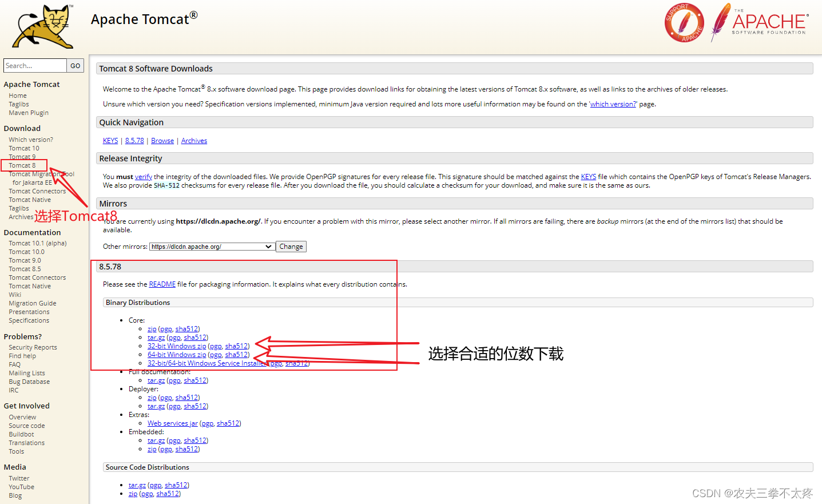Open sha512 for 64-bit Windows zip
The height and width of the screenshot is (504, 822).
[x=236, y=355]
